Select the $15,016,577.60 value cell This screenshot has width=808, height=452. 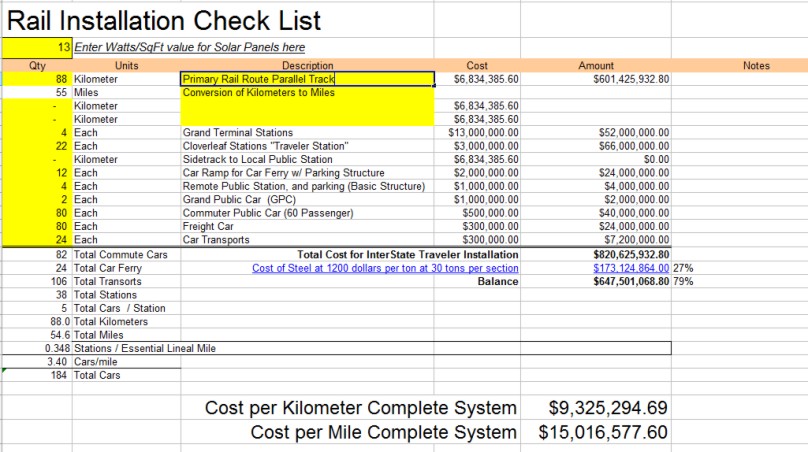point(596,432)
